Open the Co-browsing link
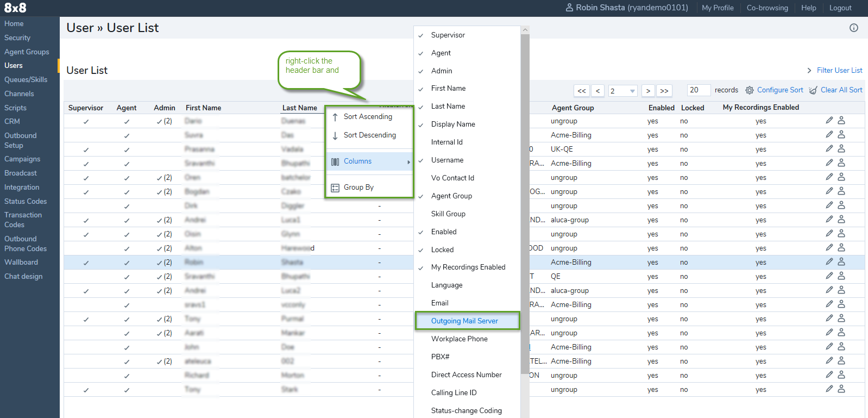 (767, 8)
